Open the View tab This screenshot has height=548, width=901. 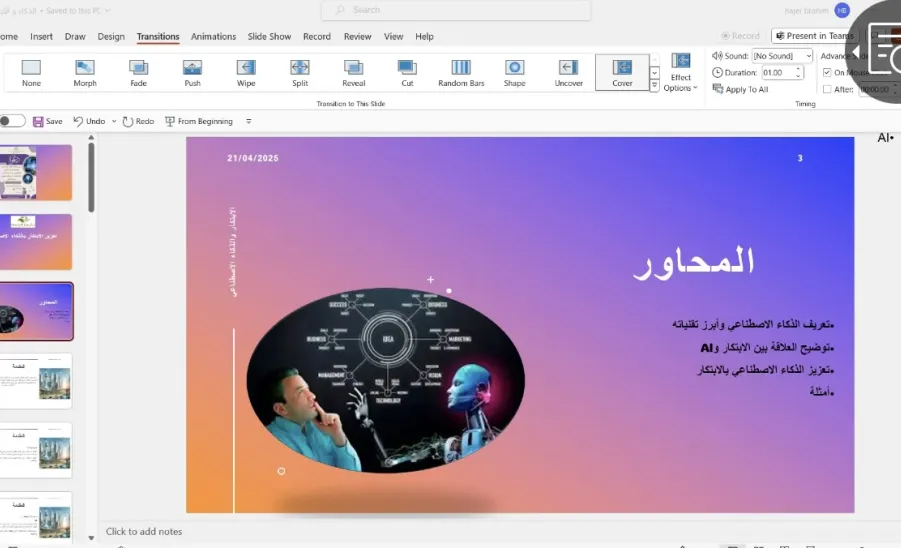coord(393,36)
